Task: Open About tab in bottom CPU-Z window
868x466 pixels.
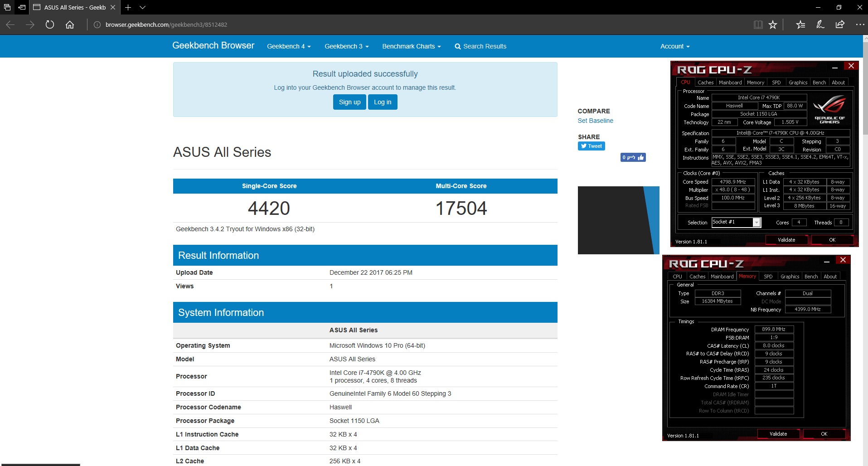Action: tap(830, 277)
